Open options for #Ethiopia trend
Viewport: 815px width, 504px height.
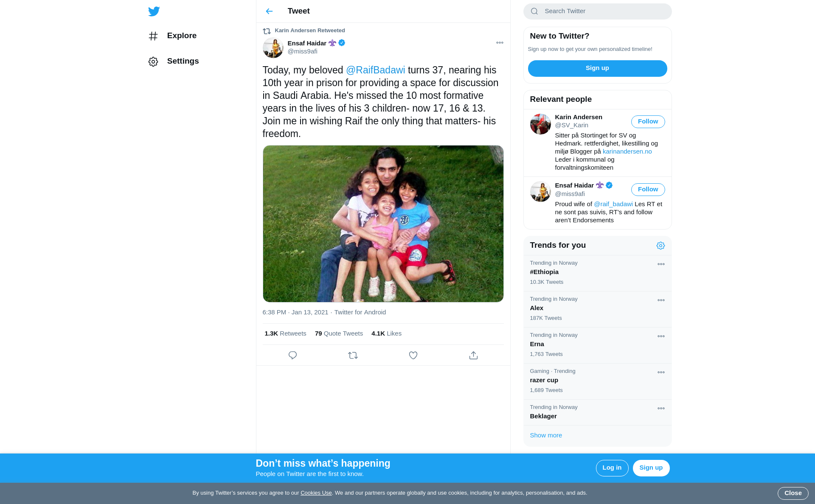coord(661,264)
